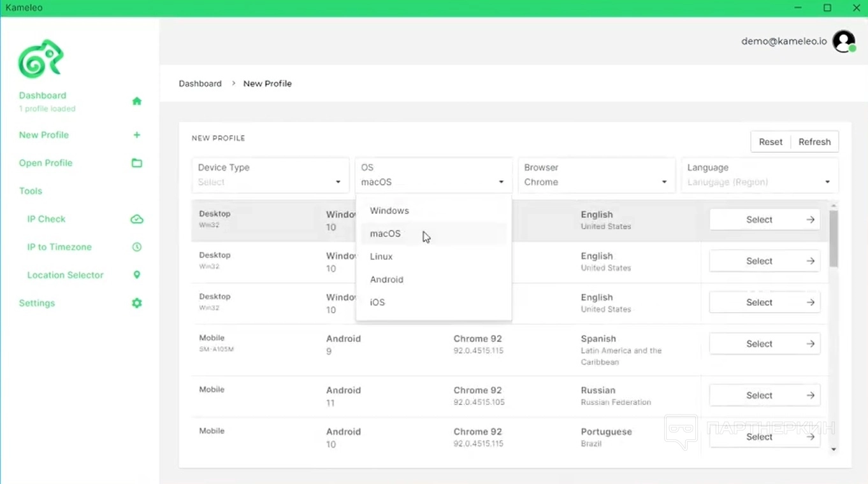Click the user account avatar icon
The width and height of the screenshot is (868, 484).
(844, 41)
